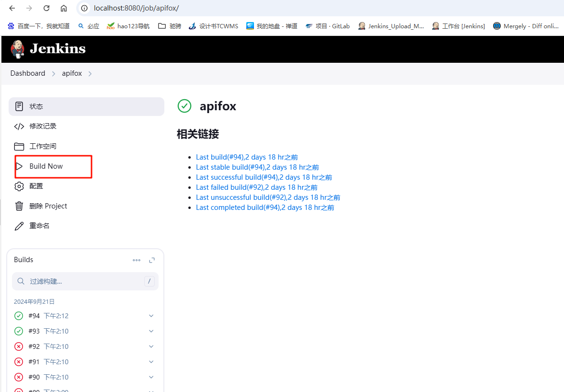Click the Jenkins butler logo

pos(17,49)
